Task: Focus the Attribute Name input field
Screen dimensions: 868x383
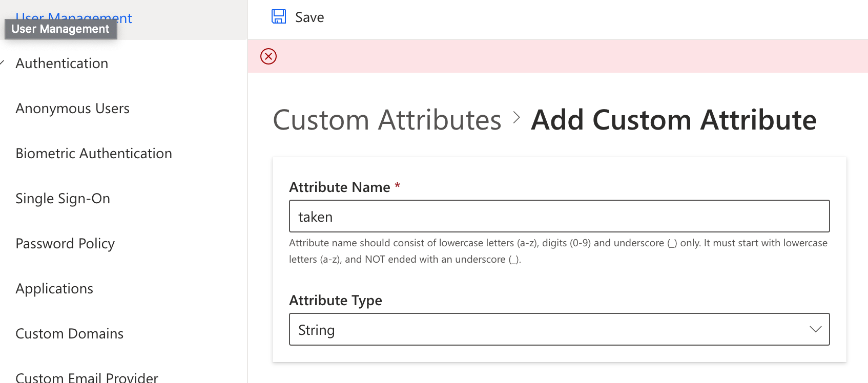Action: pyautogui.click(x=560, y=216)
